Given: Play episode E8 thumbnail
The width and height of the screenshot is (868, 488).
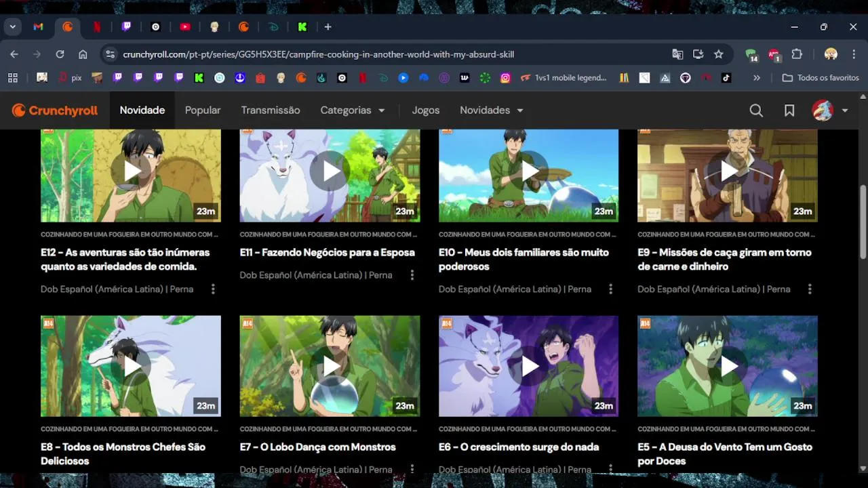Looking at the screenshot, I should pos(131,366).
